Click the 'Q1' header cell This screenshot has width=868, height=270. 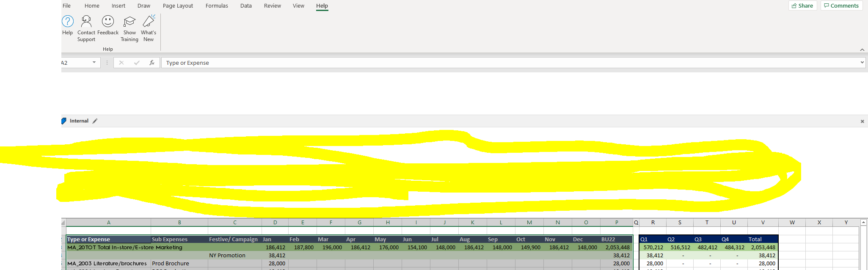coord(653,240)
